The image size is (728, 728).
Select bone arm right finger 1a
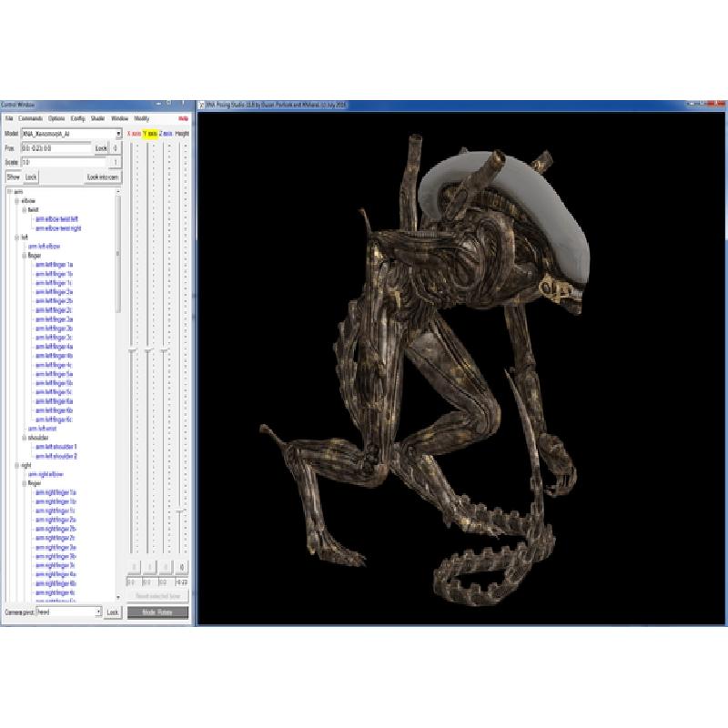click(x=56, y=492)
